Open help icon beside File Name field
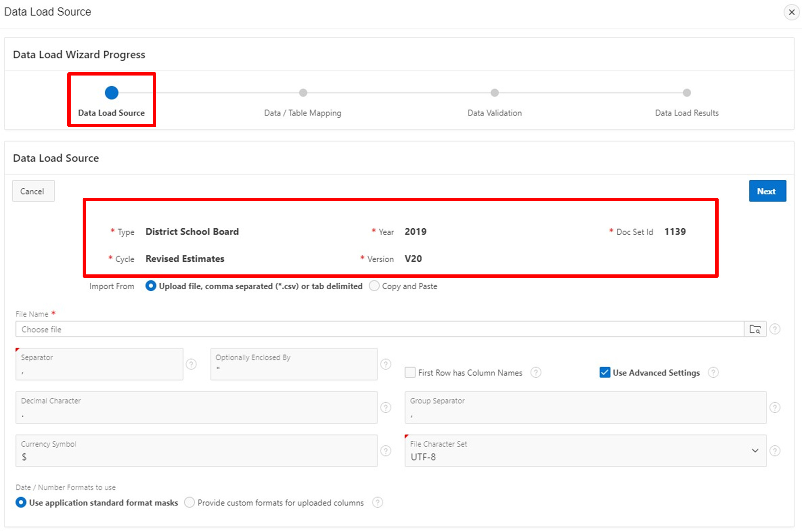Screen dimensions: 802x532 (775, 329)
